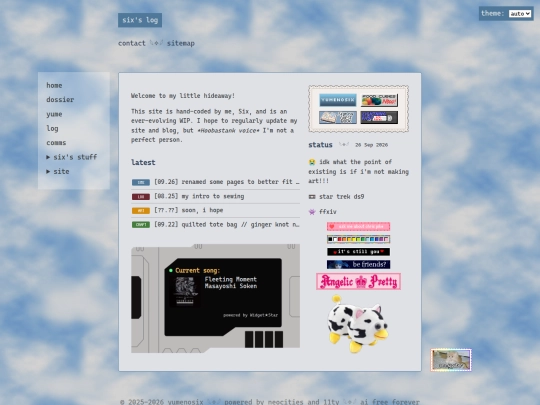
Task: Click the "it's still you" black blinkie
Action: tap(359, 252)
